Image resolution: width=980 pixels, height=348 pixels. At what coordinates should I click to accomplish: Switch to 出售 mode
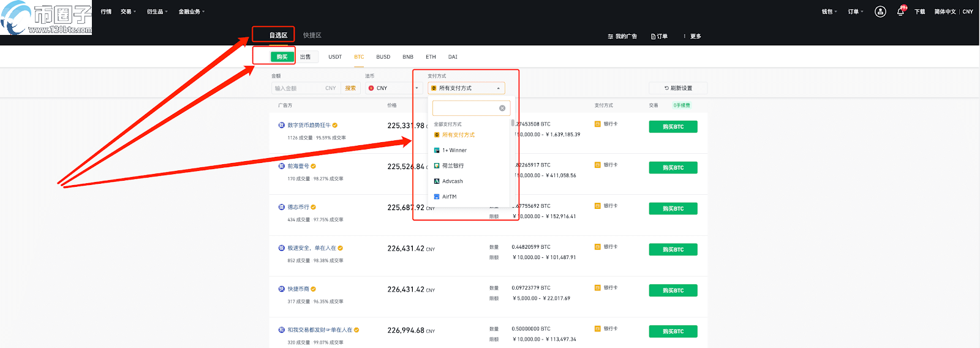tap(306, 57)
